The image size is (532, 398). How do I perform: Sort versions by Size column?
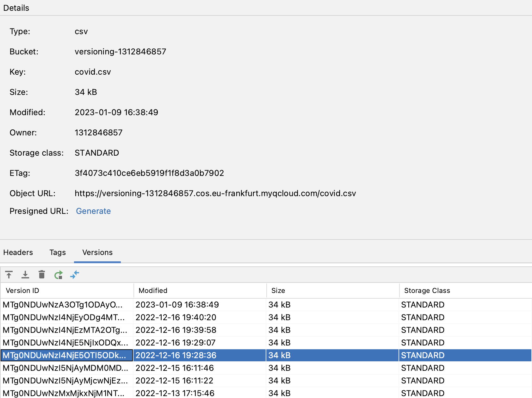(278, 290)
